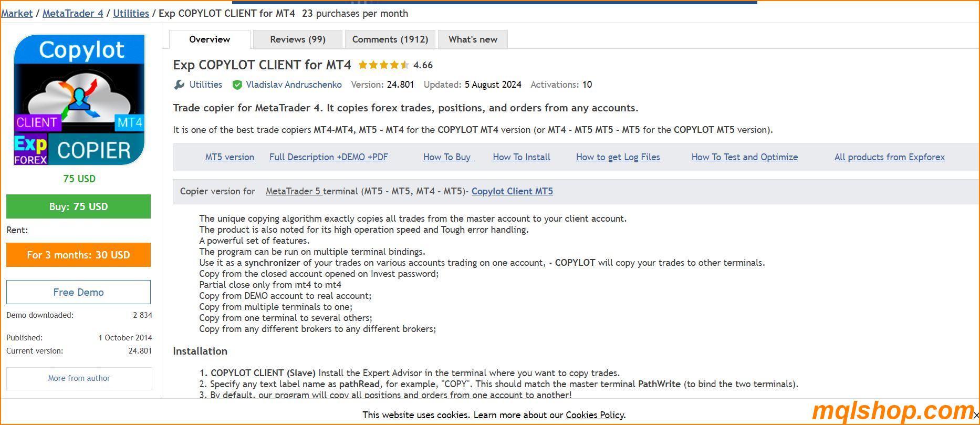The height and width of the screenshot is (425, 980).
Task: Open the How to get Log Files link
Action: (618, 157)
